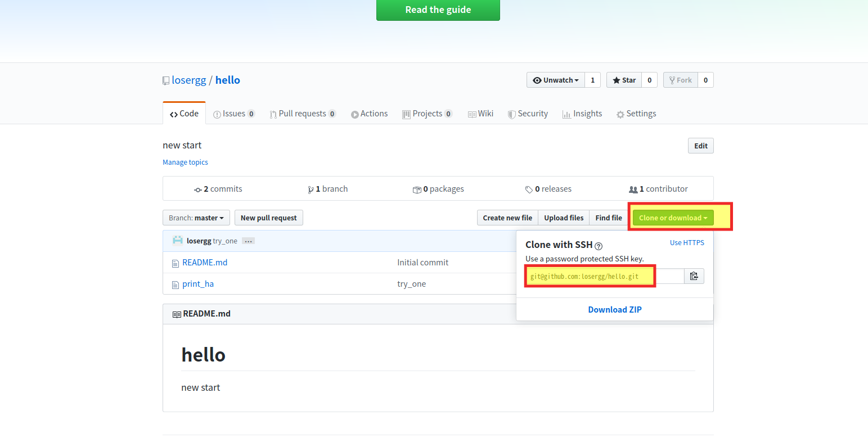The image size is (868, 438).
Task: Click the new start repository description
Action: coord(182,145)
